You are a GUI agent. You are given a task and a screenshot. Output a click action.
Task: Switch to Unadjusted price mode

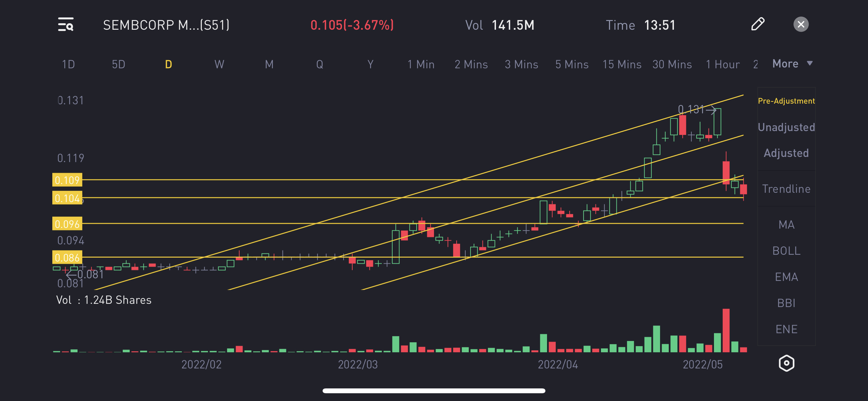[x=786, y=127]
